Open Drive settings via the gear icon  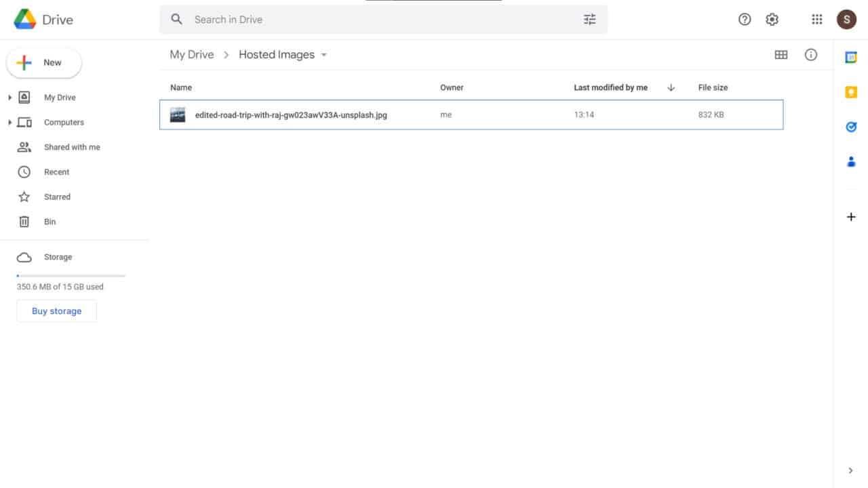[x=772, y=19]
